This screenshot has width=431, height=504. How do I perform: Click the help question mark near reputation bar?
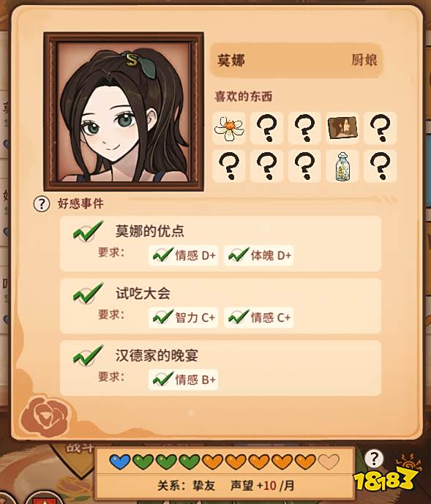pyautogui.click(x=374, y=459)
